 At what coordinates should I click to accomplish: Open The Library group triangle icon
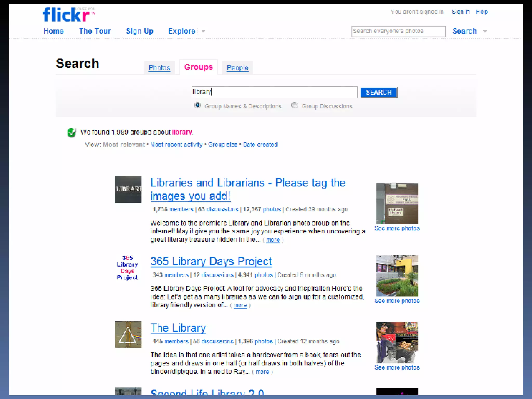coord(128,335)
